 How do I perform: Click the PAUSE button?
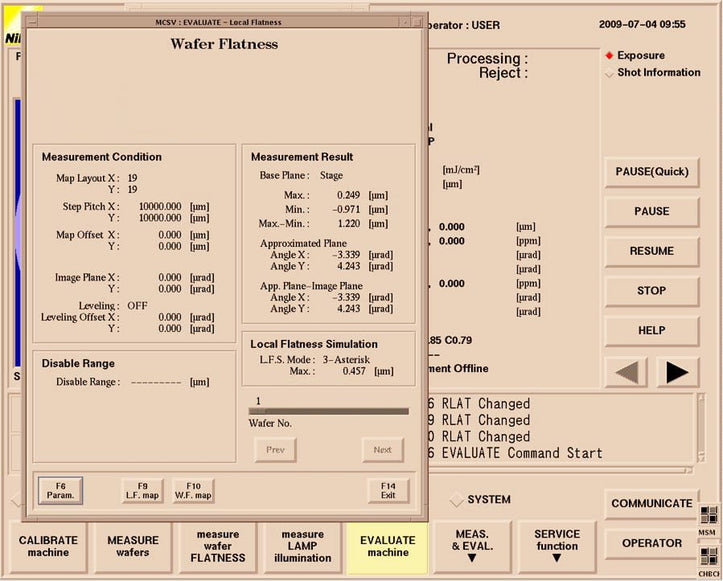(652, 212)
